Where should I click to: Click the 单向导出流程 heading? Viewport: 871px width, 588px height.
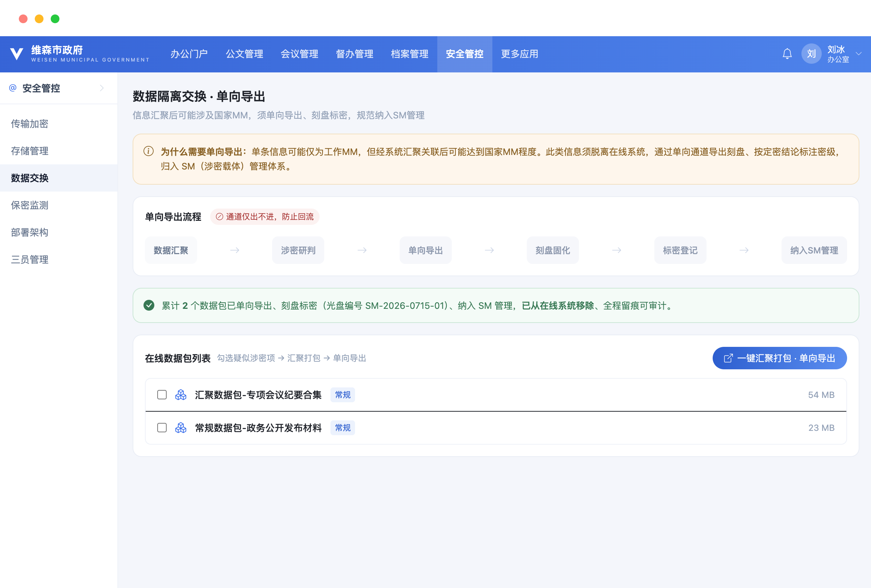pyautogui.click(x=173, y=217)
